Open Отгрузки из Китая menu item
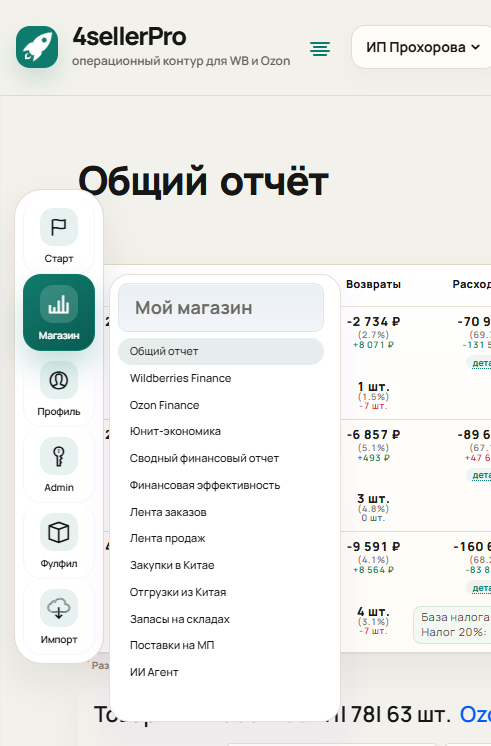The height and width of the screenshot is (746, 491). (221, 592)
